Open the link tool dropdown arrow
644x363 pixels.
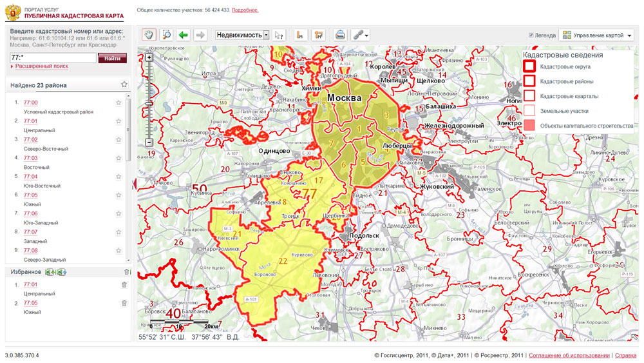click(366, 35)
